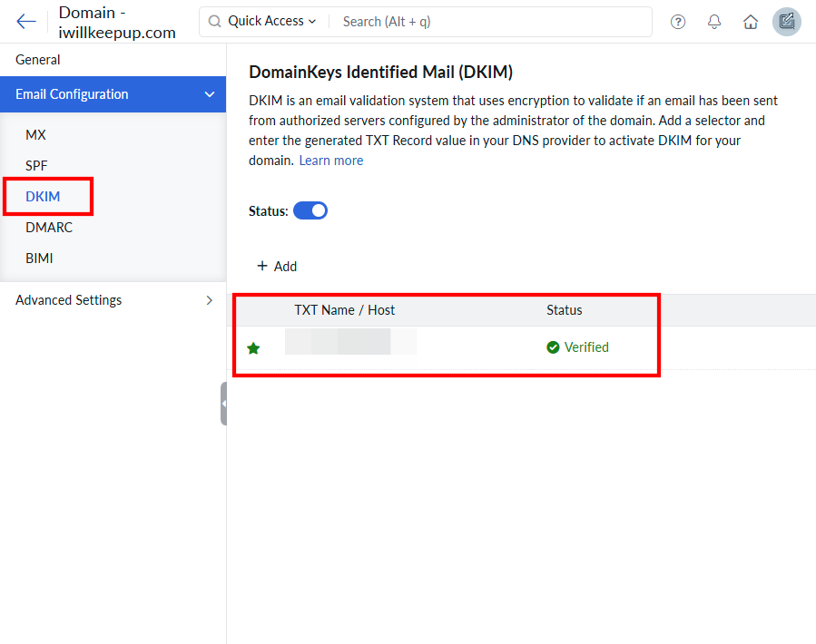Collapse the sidebar using panel handle
Image resolution: width=816 pixels, height=644 pixels.
point(223,404)
